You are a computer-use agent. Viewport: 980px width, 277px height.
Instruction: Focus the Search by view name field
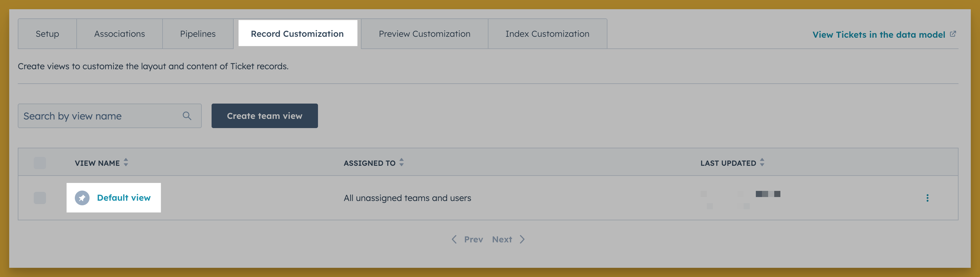pos(99,116)
